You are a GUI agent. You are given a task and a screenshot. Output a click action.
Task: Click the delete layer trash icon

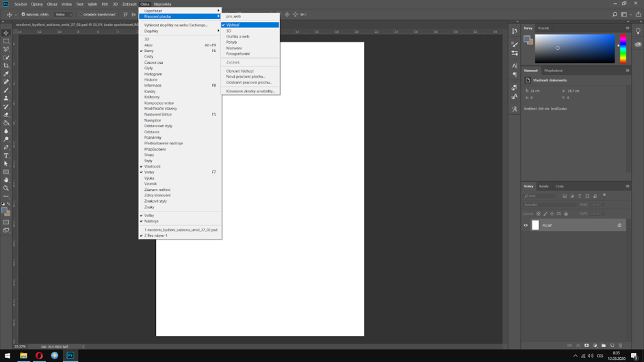click(621, 346)
